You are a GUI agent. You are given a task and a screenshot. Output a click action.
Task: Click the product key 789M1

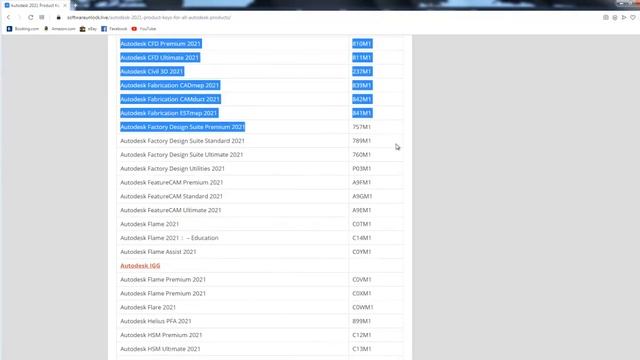point(362,141)
